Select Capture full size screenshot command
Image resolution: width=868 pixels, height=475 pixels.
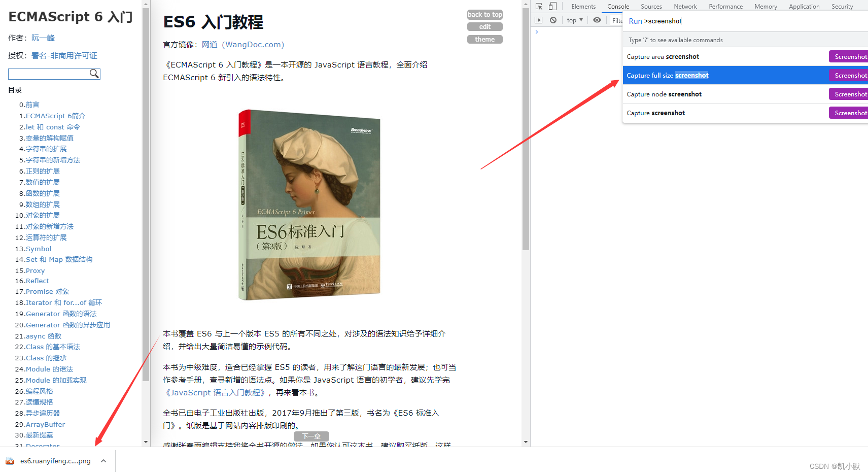[x=745, y=76]
